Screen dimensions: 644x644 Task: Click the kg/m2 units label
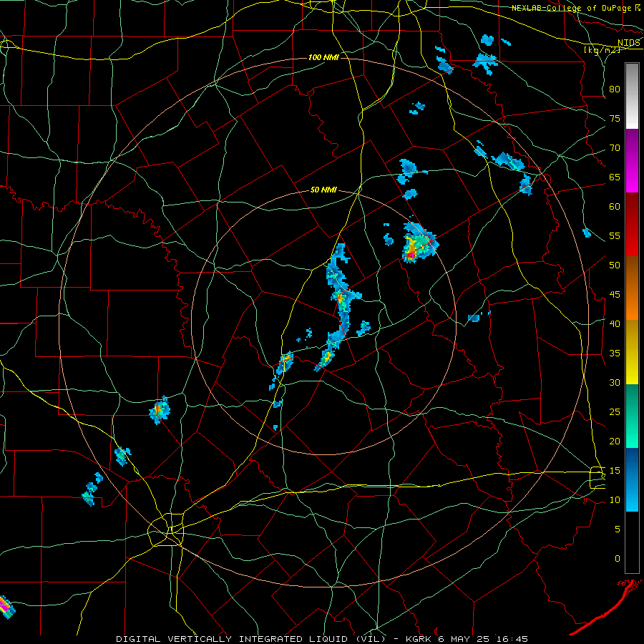tap(602, 50)
